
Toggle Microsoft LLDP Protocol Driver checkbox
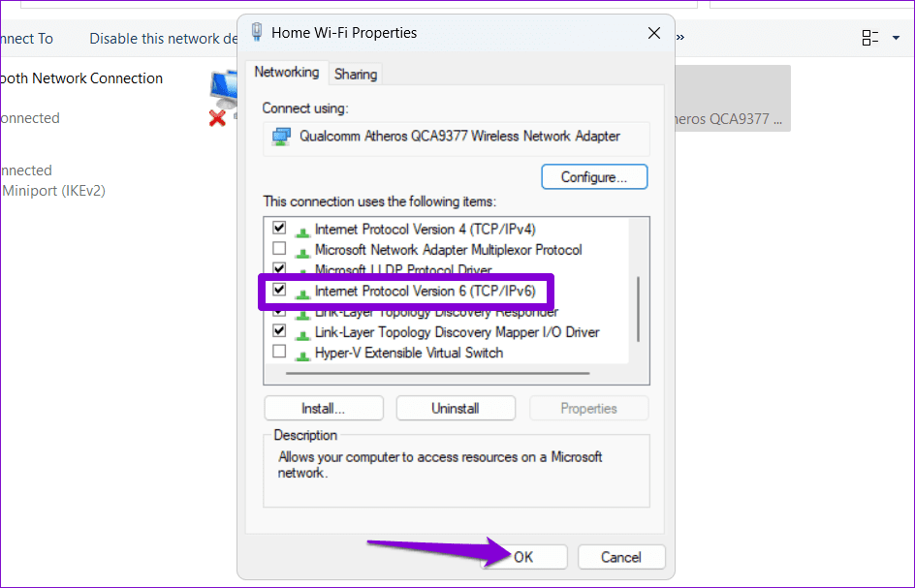tap(279, 268)
